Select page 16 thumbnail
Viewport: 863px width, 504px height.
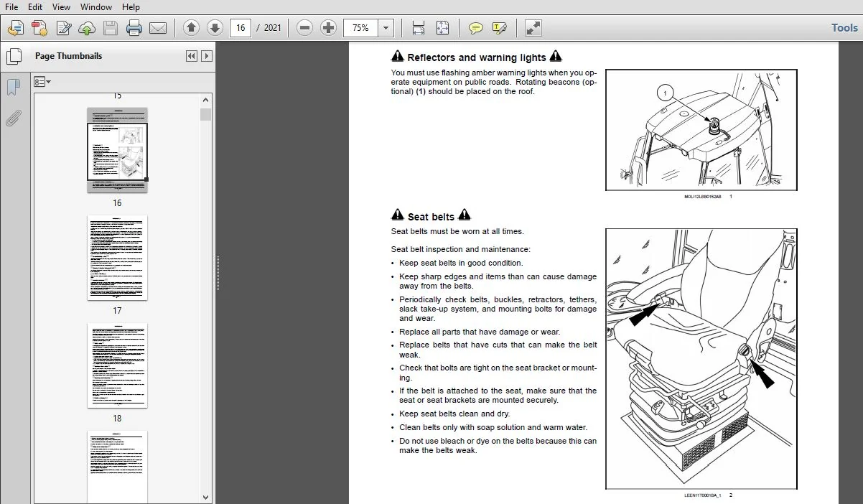click(x=117, y=150)
